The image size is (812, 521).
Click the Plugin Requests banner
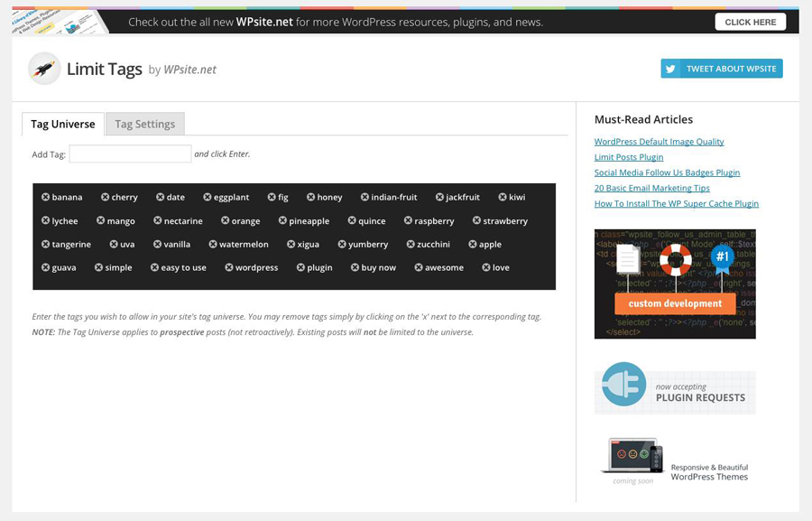(675, 388)
